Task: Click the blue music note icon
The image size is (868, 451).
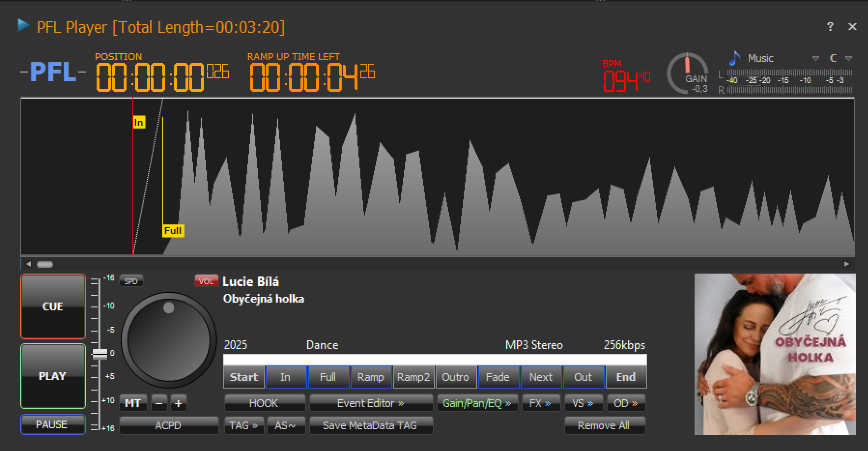Action: pos(735,58)
